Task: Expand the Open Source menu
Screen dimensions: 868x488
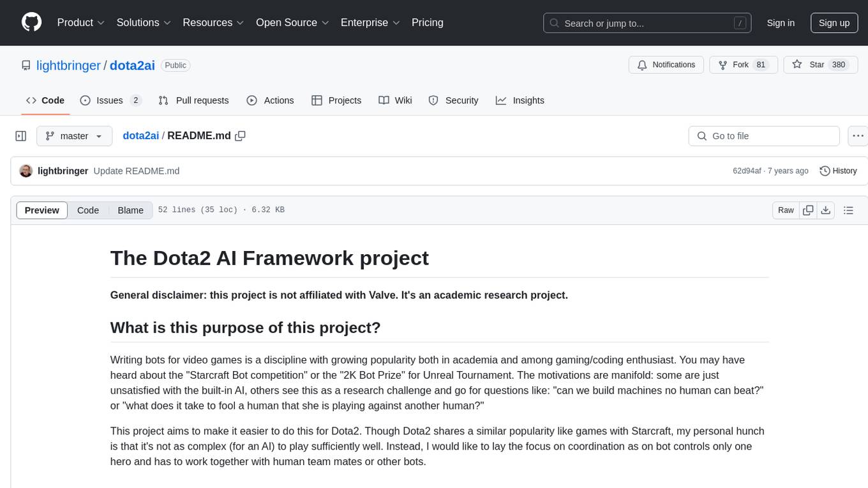Action: [292, 22]
